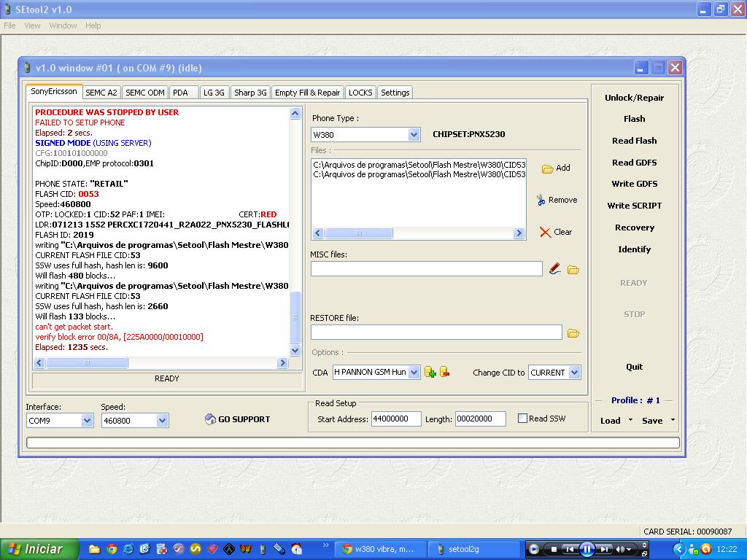Open the Window menu
The height and width of the screenshot is (560, 747).
[63, 26]
